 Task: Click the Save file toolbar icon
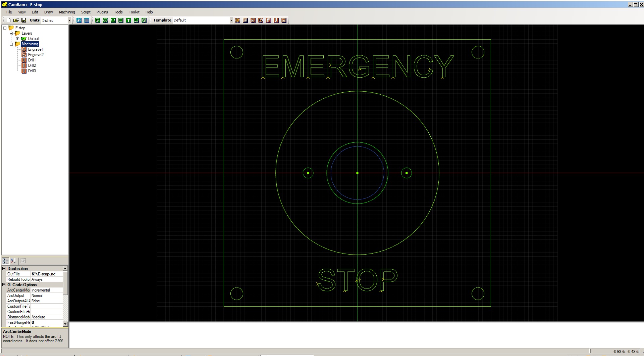pos(24,20)
